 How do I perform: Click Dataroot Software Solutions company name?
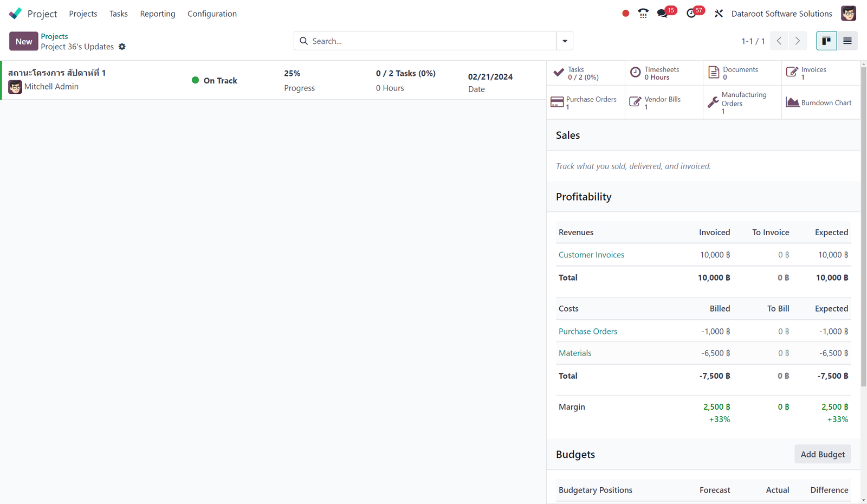781,14
